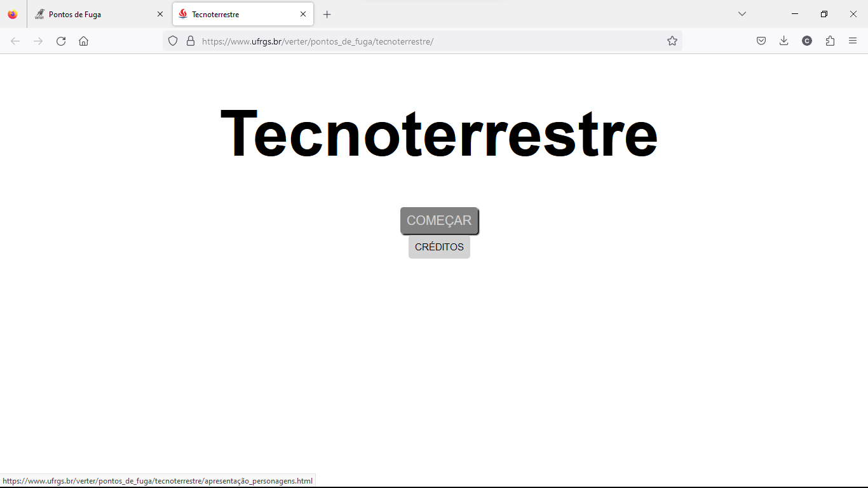
Task: Open a new tab with the plus icon
Action: click(327, 14)
